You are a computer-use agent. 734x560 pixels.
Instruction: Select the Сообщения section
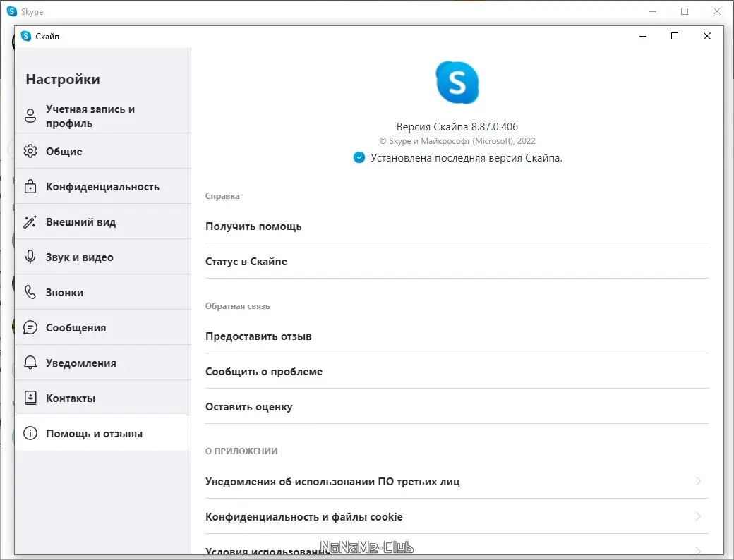click(103, 327)
